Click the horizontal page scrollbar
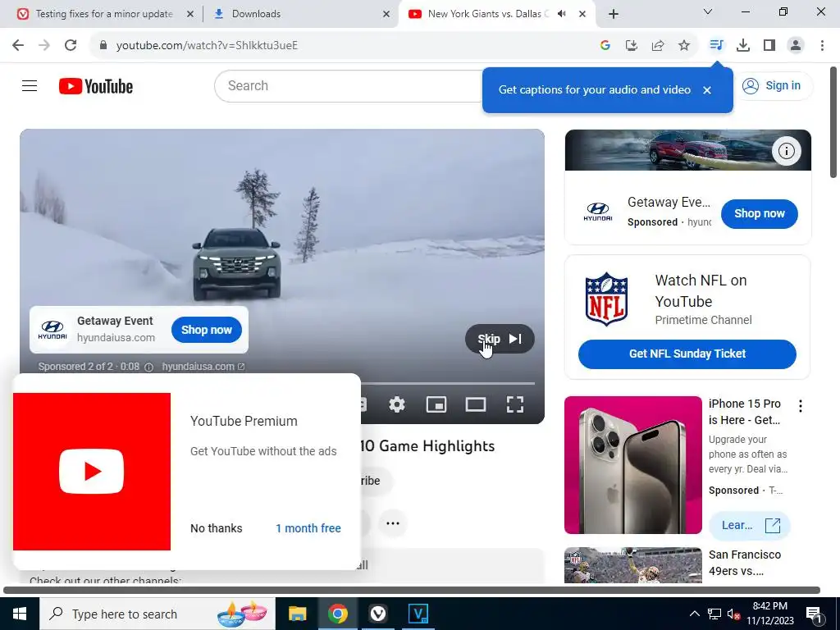 click(x=412, y=591)
